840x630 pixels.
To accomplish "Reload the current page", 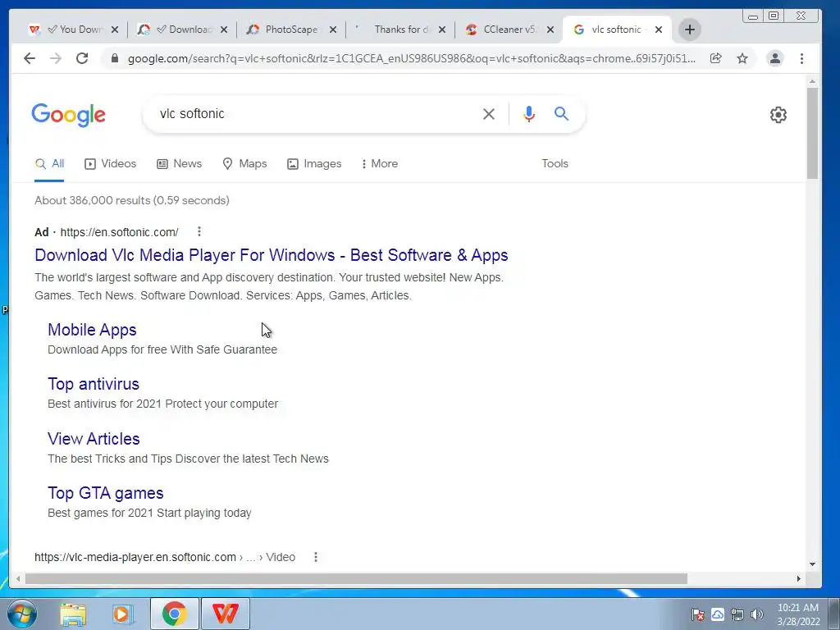I will tap(82, 58).
